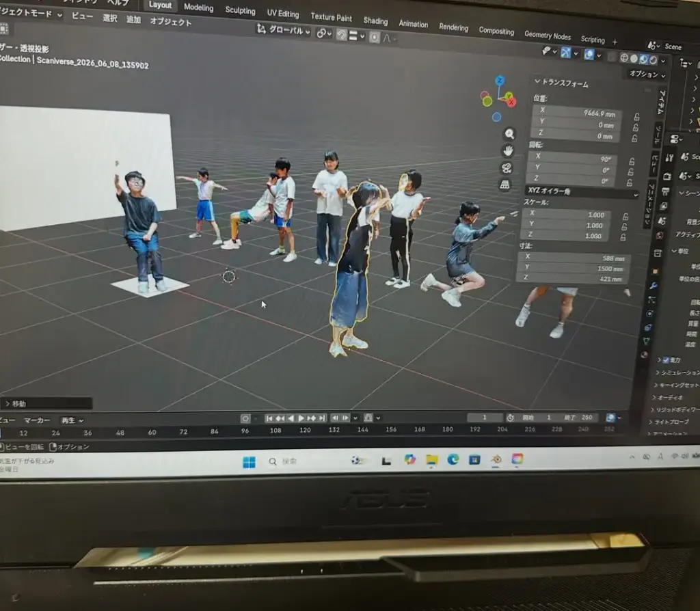Open the UV Editing workspace tab
700x611 pixels.
(x=282, y=14)
